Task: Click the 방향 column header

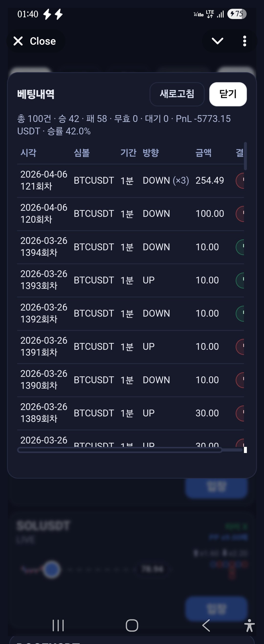Action: pyautogui.click(x=151, y=152)
